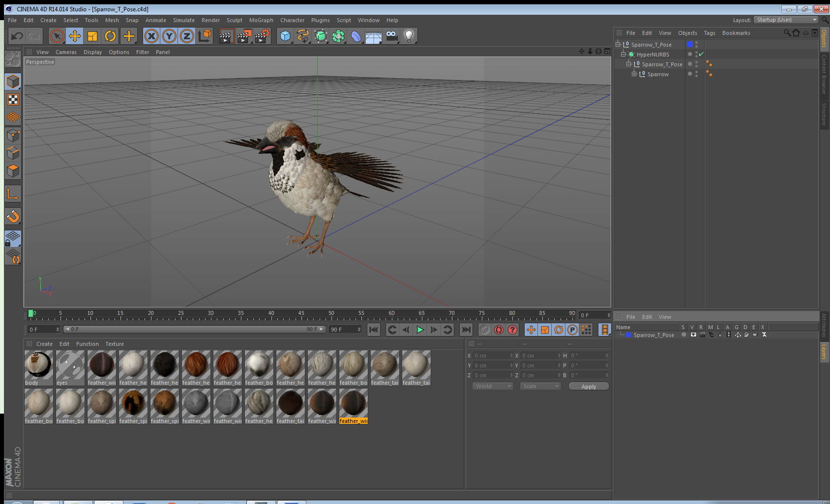This screenshot has width=830, height=504.
Task: Click Material Manager Texture menu
Action: click(x=115, y=344)
